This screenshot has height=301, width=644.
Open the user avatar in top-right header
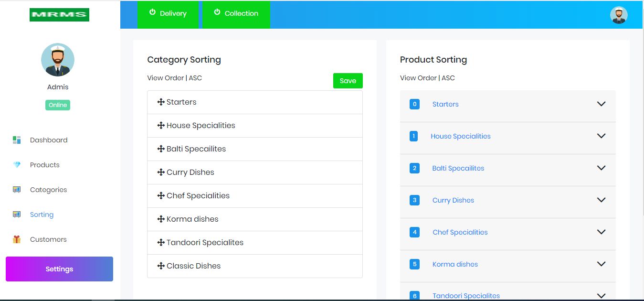[619, 15]
